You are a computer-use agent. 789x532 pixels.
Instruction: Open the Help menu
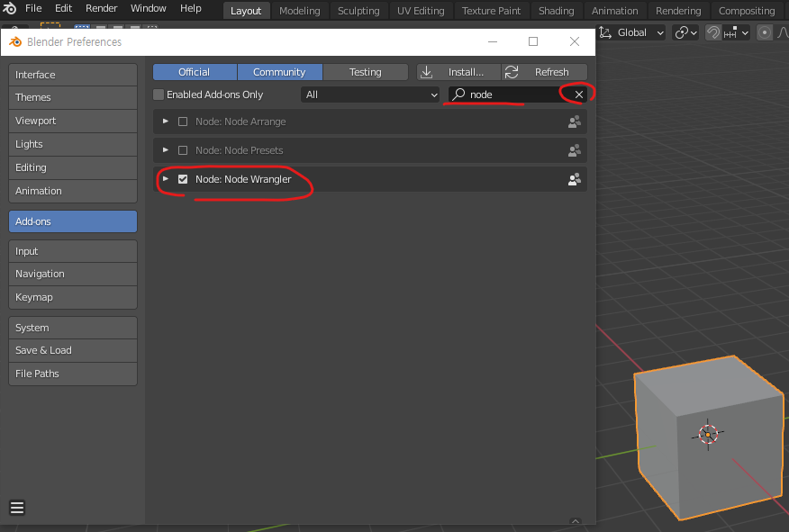point(191,8)
